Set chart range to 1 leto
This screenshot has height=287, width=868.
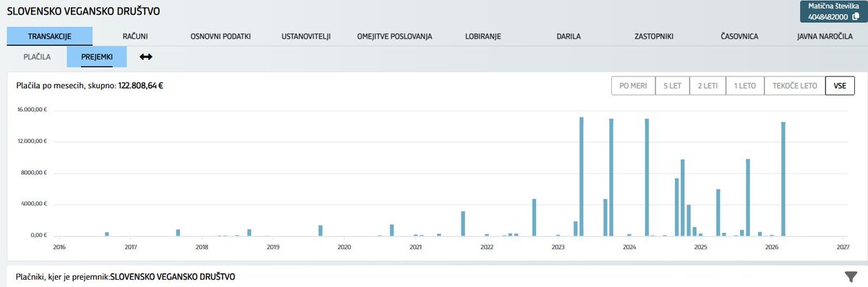(745, 85)
